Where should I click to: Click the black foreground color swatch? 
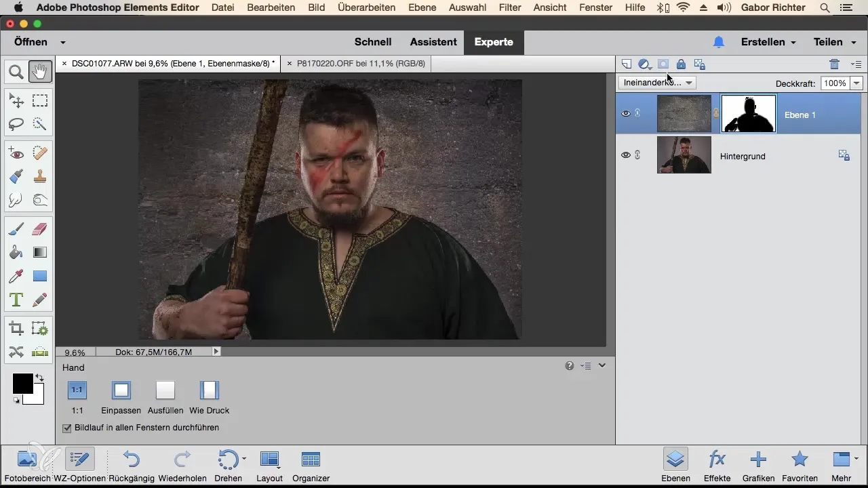[22, 383]
